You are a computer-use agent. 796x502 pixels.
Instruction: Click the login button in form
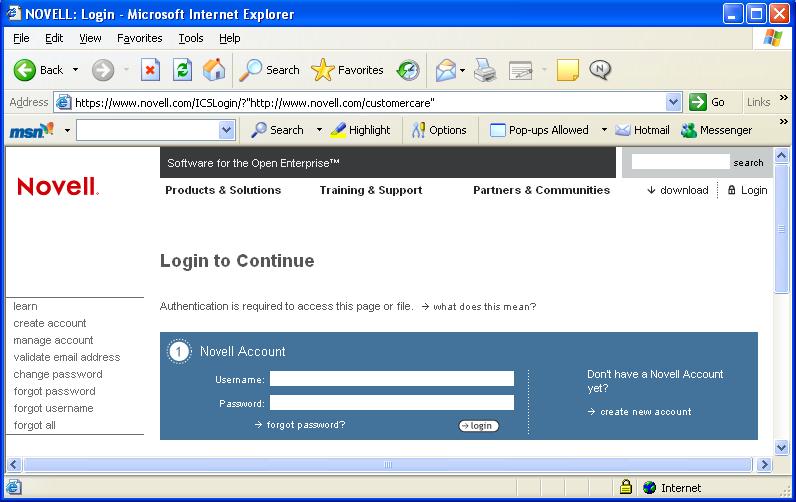(x=479, y=426)
